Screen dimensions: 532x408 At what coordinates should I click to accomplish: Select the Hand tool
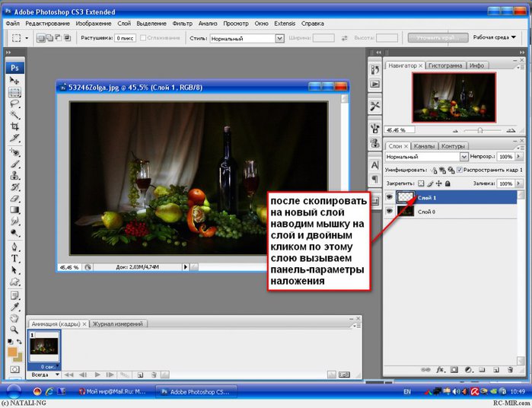click(14, 318)
